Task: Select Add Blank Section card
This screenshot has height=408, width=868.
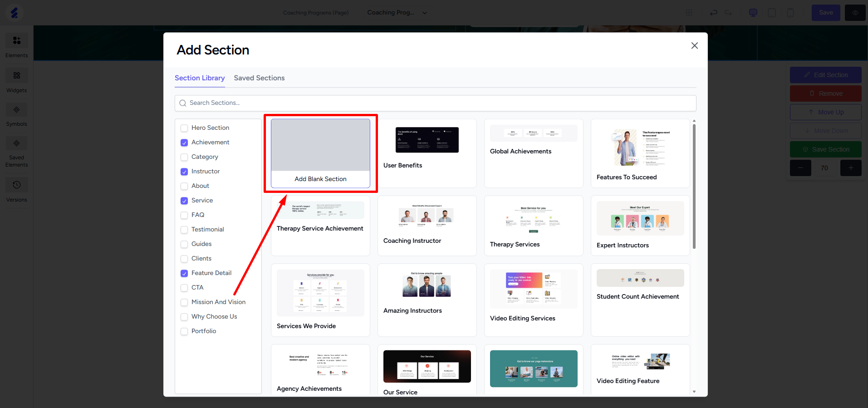Action: [320, 153]
